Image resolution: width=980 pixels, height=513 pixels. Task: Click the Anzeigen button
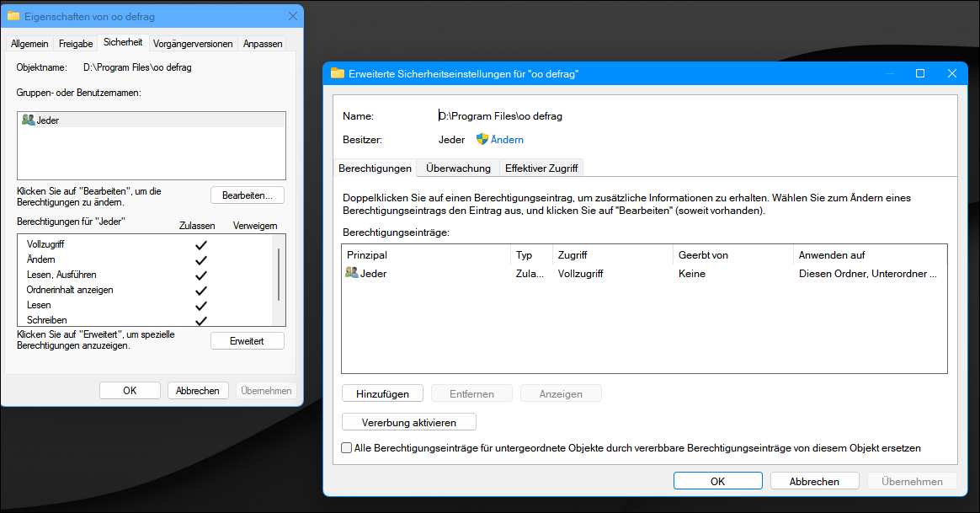562,393
